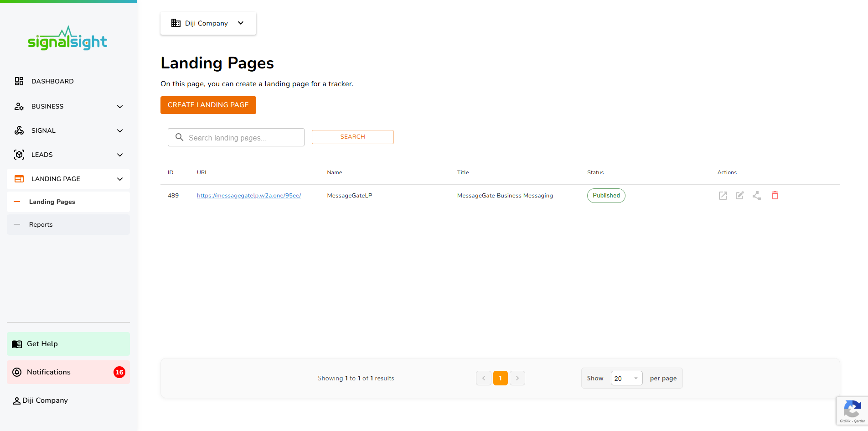Open the Dashboard section

click(52, 81)
